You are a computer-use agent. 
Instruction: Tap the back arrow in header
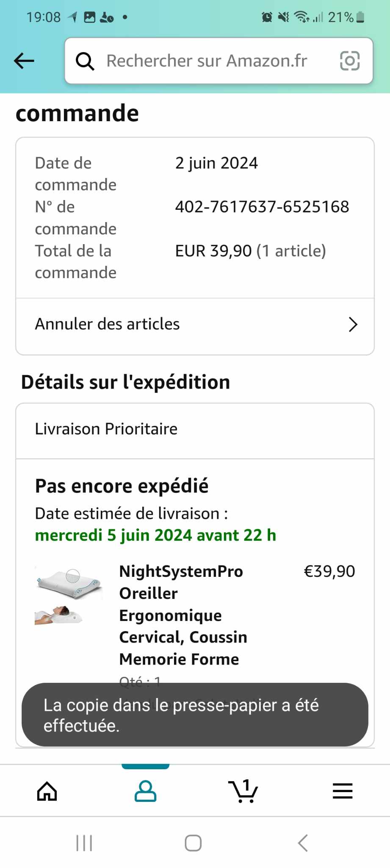tap(24, 61)
